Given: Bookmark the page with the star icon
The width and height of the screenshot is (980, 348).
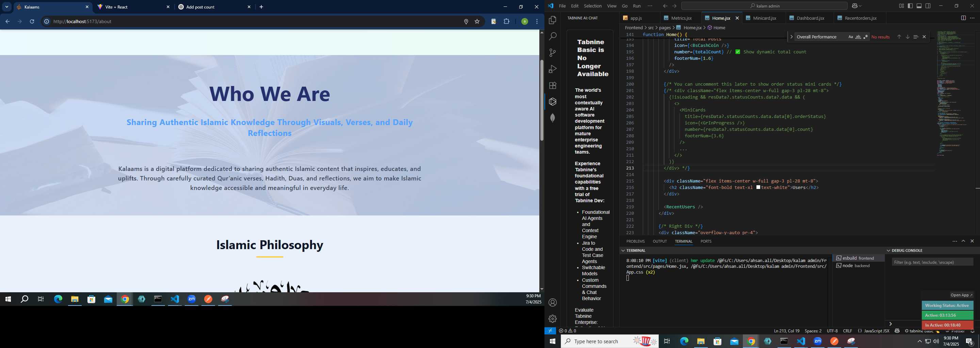Looking at the screenshot, I should [x=477, y=22].
